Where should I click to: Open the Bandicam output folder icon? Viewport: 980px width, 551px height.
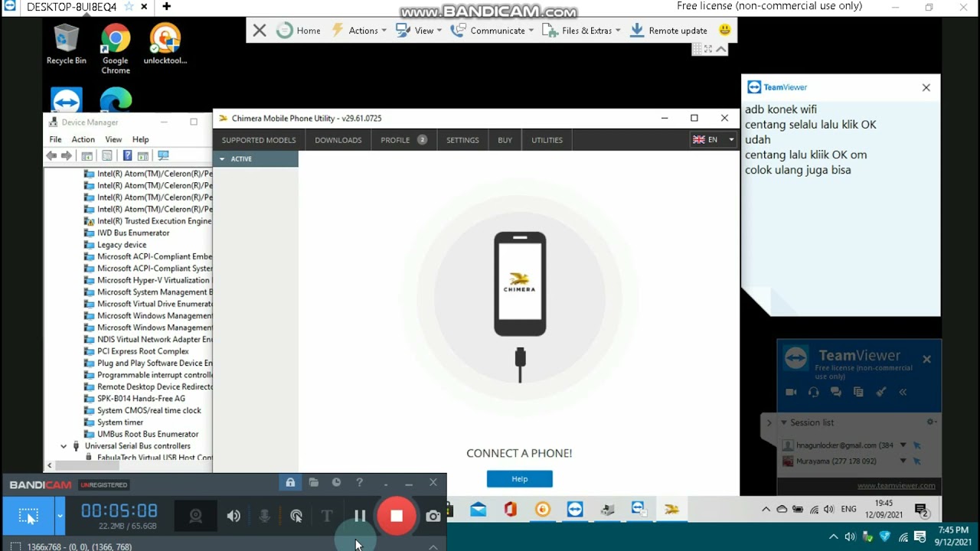click(x=314, y=483)
